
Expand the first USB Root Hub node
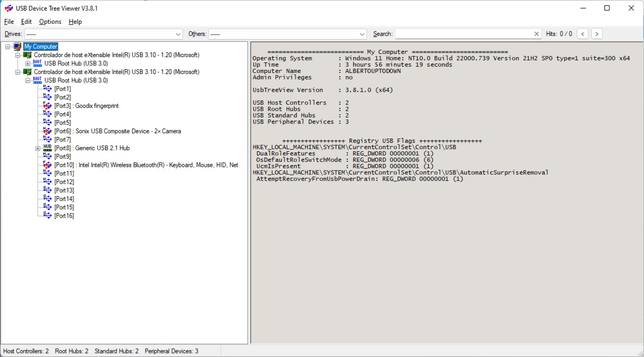pyautogui.click(x=28, y=64)
